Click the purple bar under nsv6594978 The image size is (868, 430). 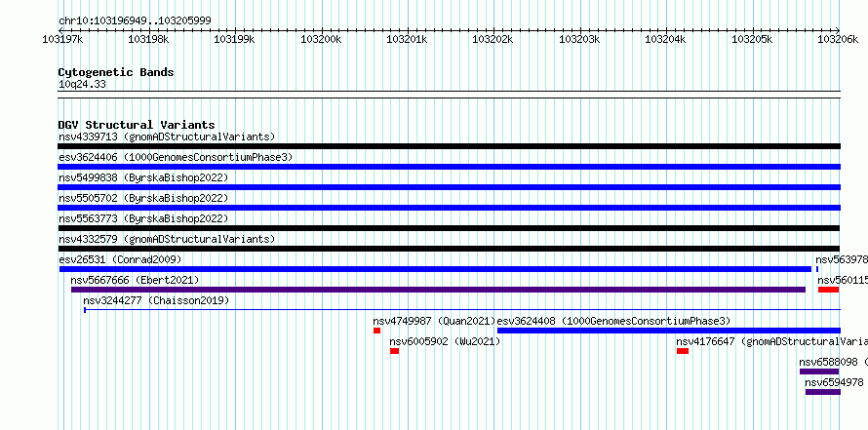tap(822, 392)
